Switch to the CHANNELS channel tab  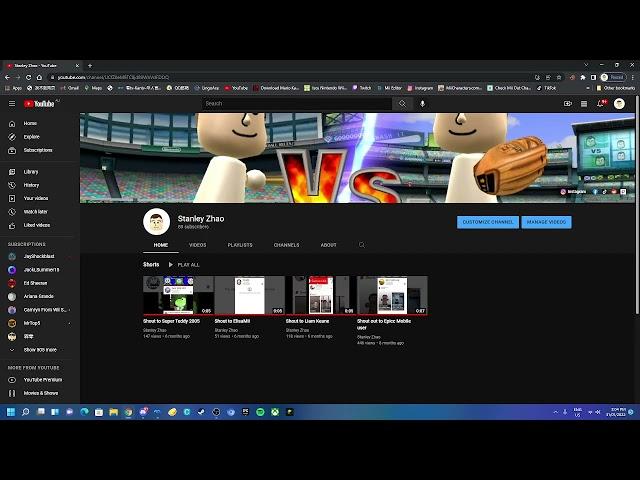tap(287, 245)
